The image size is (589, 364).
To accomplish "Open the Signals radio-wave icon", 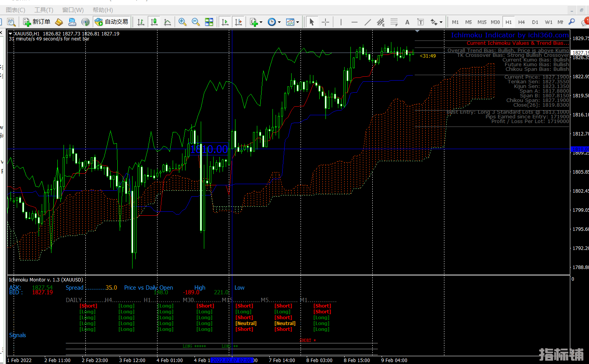I will (x=85, y=22).
